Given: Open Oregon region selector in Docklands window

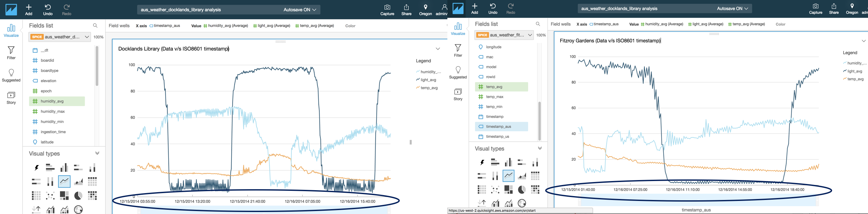Looking at the screenshot, I should (x=426, y=10).
